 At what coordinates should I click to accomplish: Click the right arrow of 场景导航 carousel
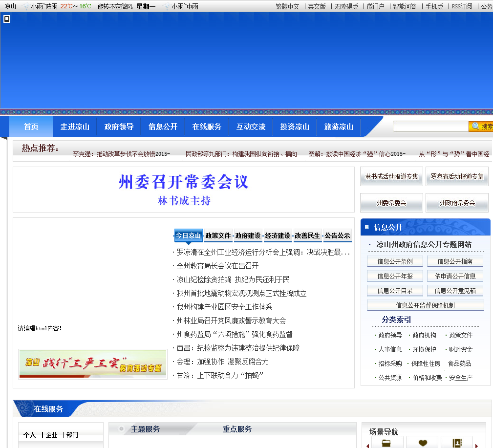[x=477, y=446]
